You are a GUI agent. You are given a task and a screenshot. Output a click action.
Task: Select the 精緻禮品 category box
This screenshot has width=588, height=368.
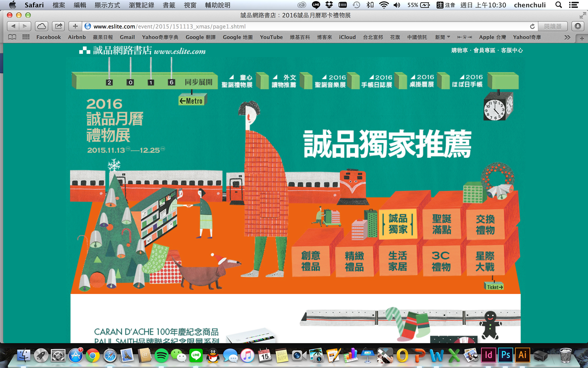coord(354,261)
